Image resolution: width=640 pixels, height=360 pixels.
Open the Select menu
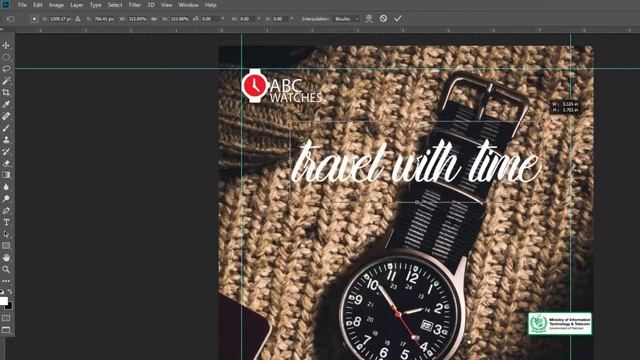click(115, 5)
